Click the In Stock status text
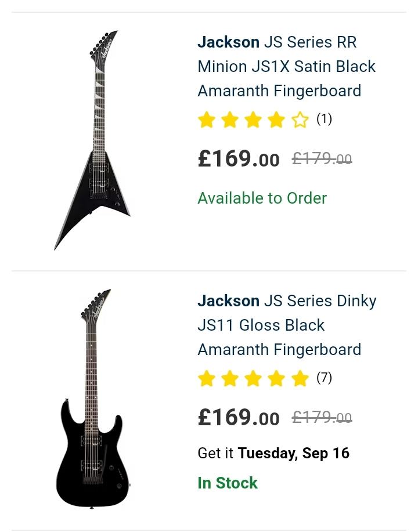 point(228,483)
